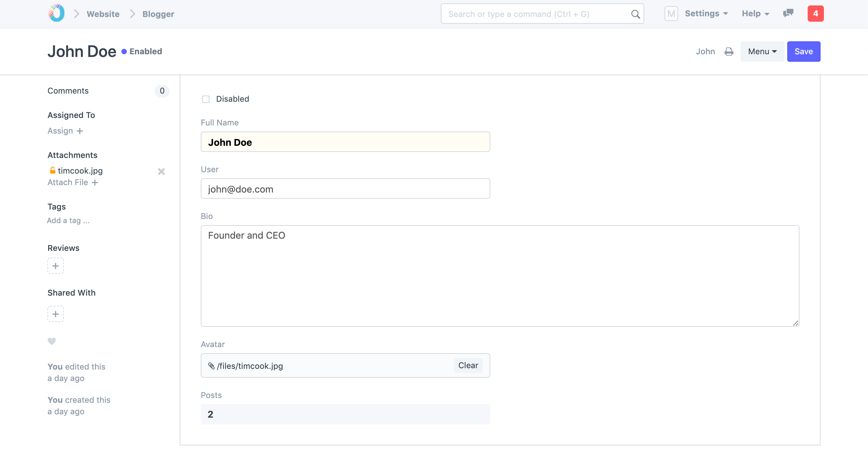Click the megaphone/announcements icon
The image size is (868, 457).
point(789,13)
